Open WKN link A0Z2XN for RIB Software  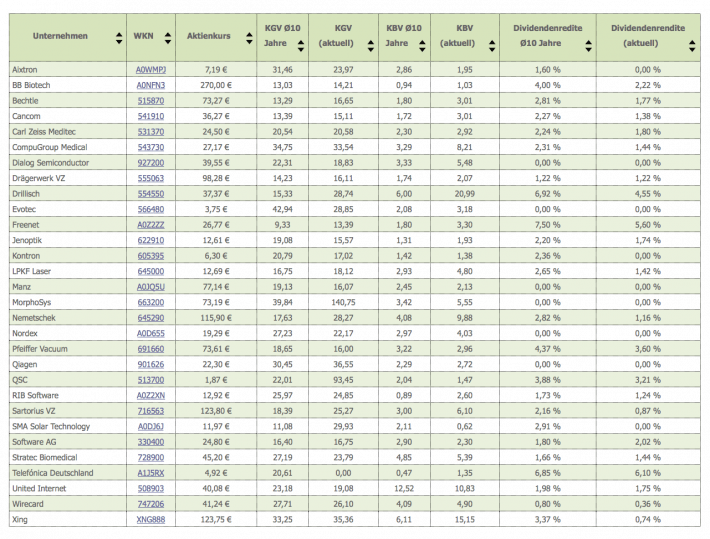(x=151, y=395)
